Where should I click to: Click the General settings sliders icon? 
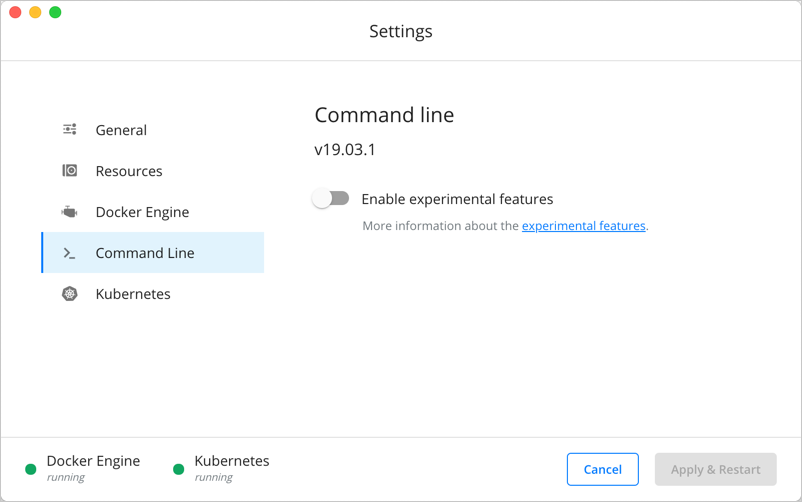[x=70, y=130]
